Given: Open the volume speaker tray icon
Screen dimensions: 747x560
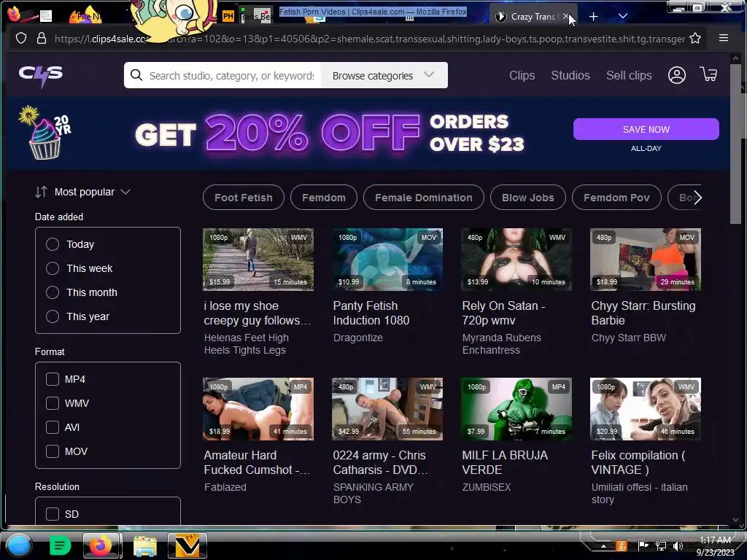Looking at the screenshot, I should click(x=678, y=545).
